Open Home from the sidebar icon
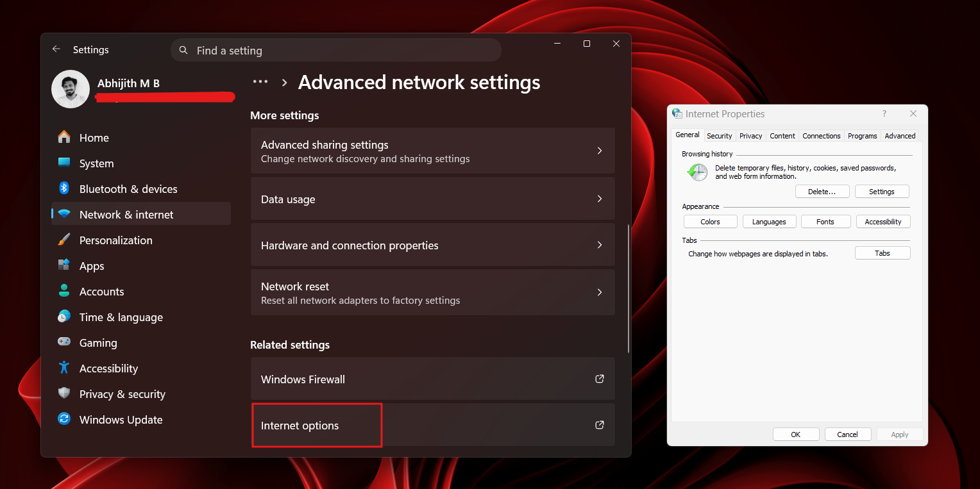Viewport: 980px width, 489px height. (64, 137)
